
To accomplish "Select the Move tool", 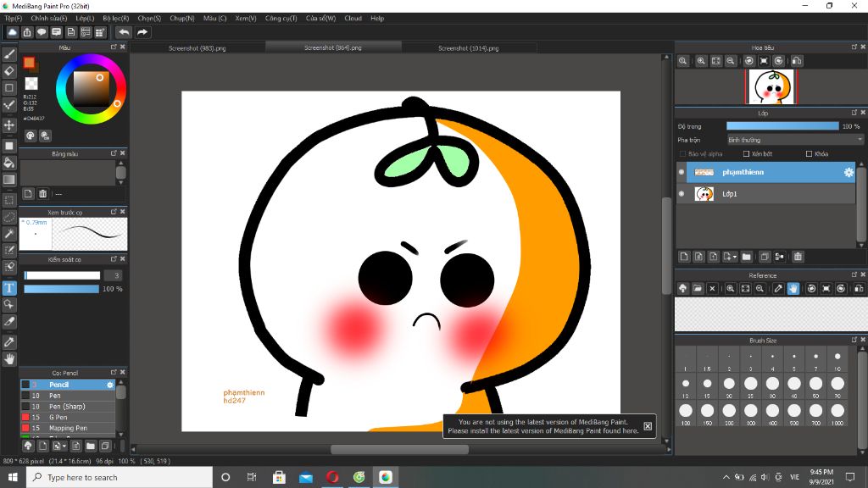I will tap(9, 125).
